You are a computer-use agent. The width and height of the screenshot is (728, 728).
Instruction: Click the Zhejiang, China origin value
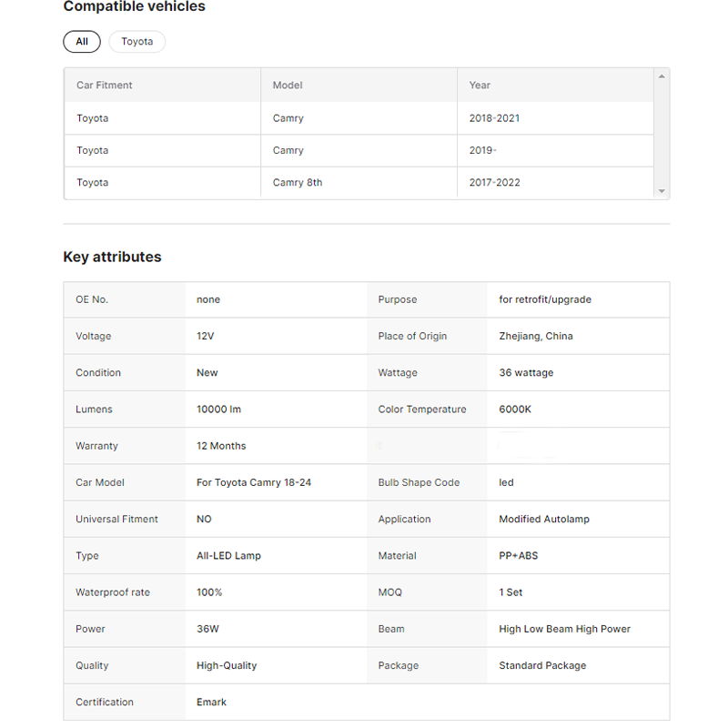535,337
